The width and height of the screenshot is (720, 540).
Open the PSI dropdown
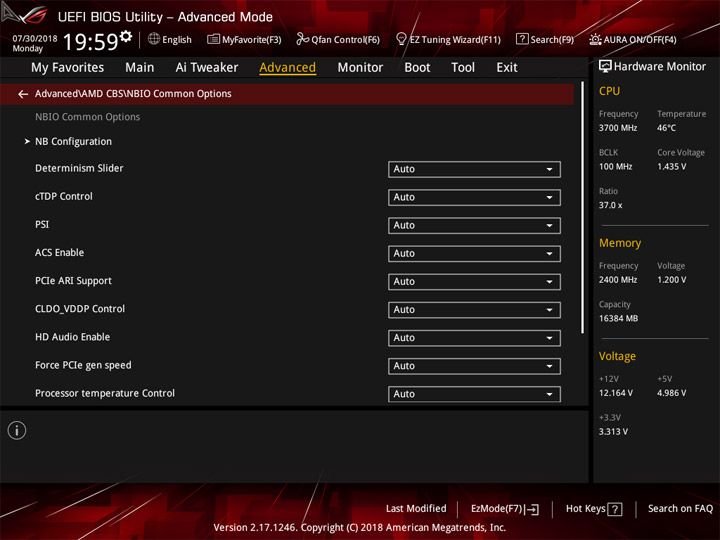[474, 225]
